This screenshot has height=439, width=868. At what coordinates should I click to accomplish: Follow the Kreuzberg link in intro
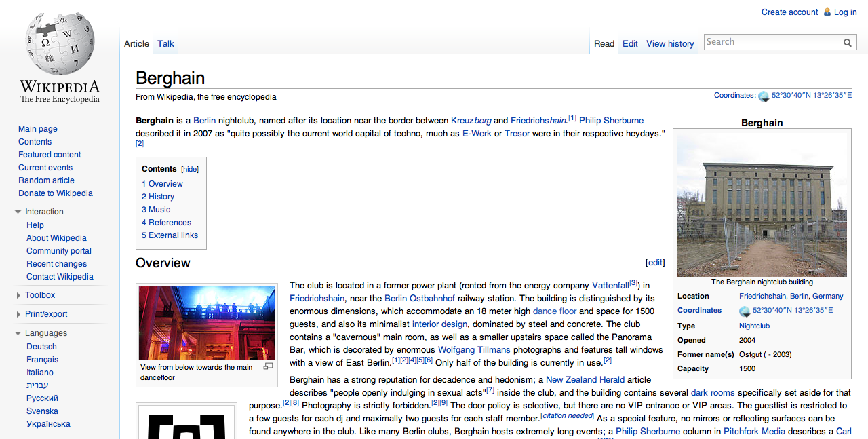[x=471, y=121]
